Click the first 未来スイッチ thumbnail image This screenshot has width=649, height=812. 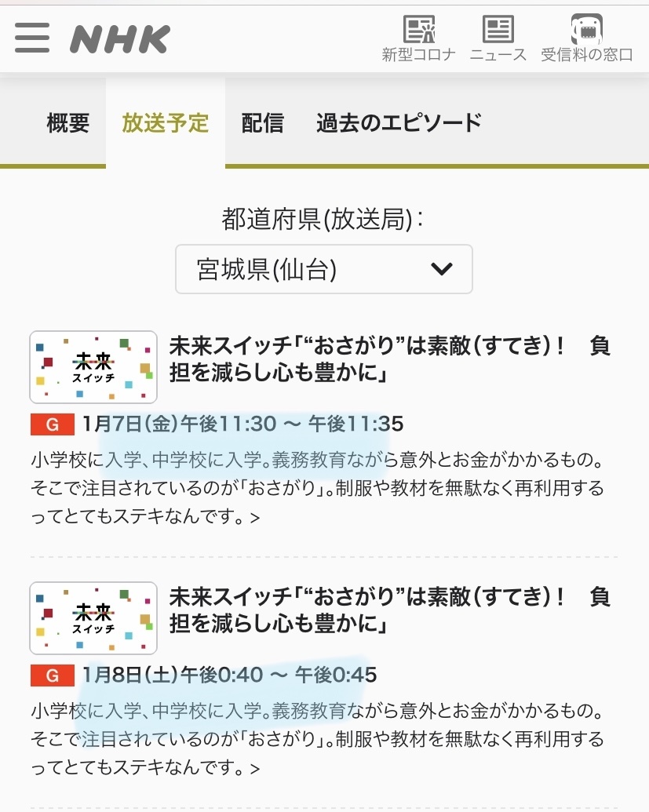coord(93,367)
